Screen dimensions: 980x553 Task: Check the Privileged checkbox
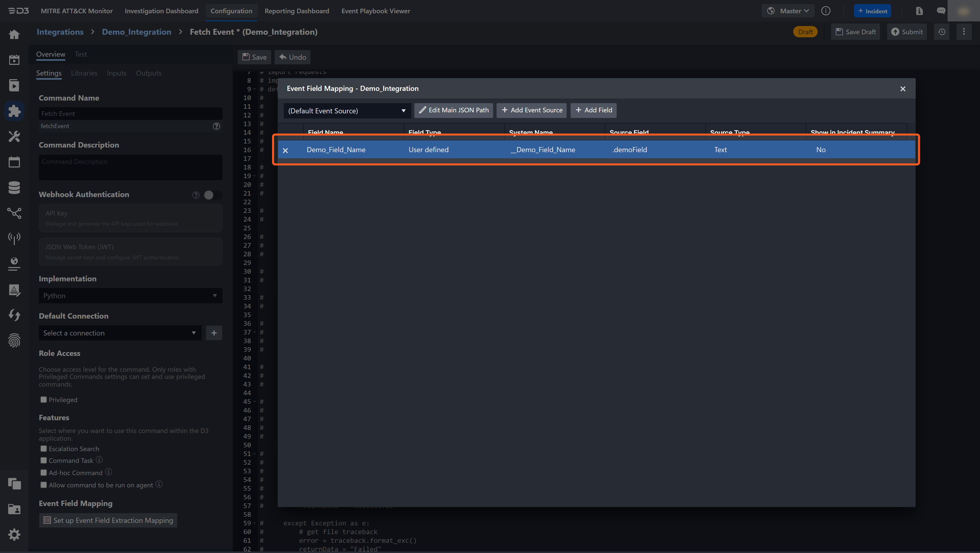pyautogui.click(x=44, y=400)
